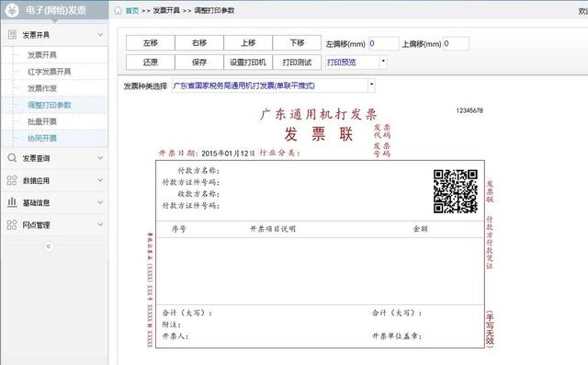This screenshot has height=365, width=588.
Task: Collapse the sidebar with double-arrow icon
Action: coord(49,246)
